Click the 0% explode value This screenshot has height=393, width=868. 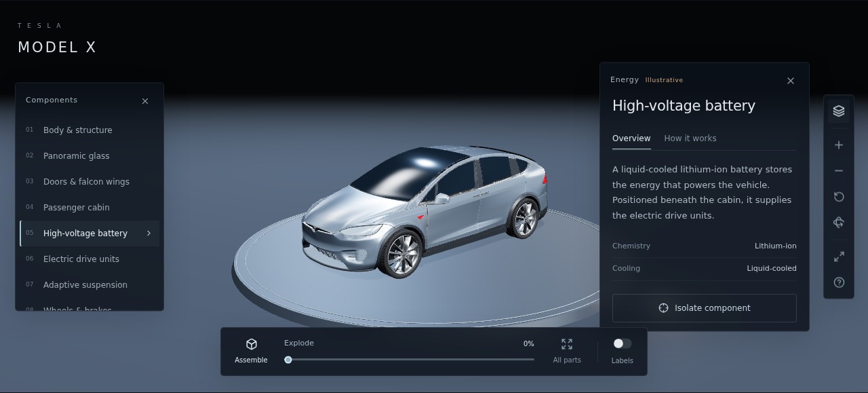[x=529, y=344]
